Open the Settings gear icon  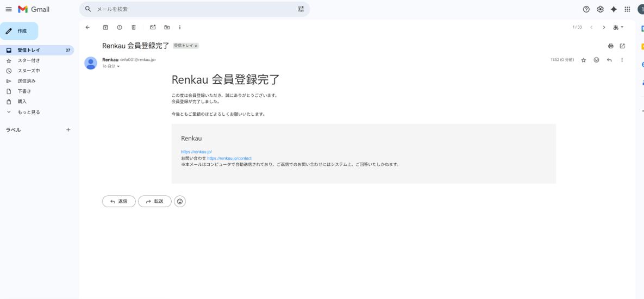[x=601, y=9]
